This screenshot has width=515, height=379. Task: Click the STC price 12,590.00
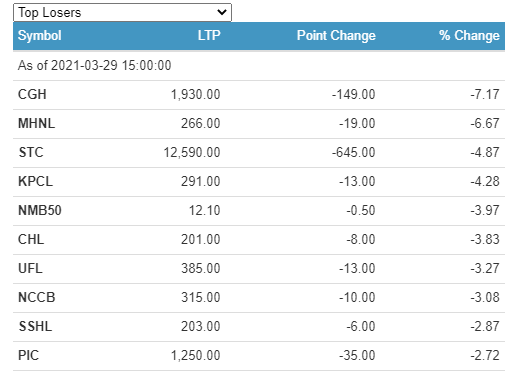(x=192, y=152)
